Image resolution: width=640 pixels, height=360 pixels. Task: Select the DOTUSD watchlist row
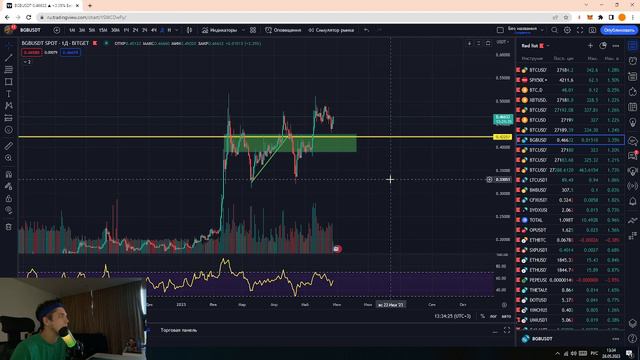click(570, 300)
